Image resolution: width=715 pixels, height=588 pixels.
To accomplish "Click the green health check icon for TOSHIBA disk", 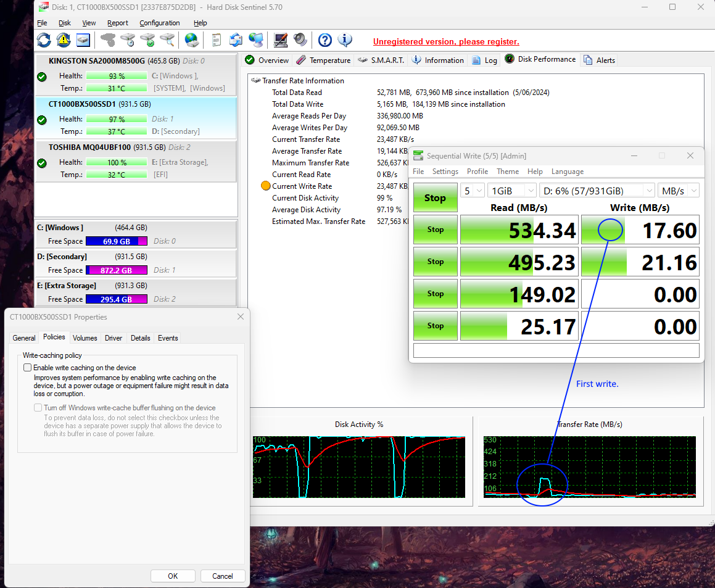I will (x=42, y=164).
